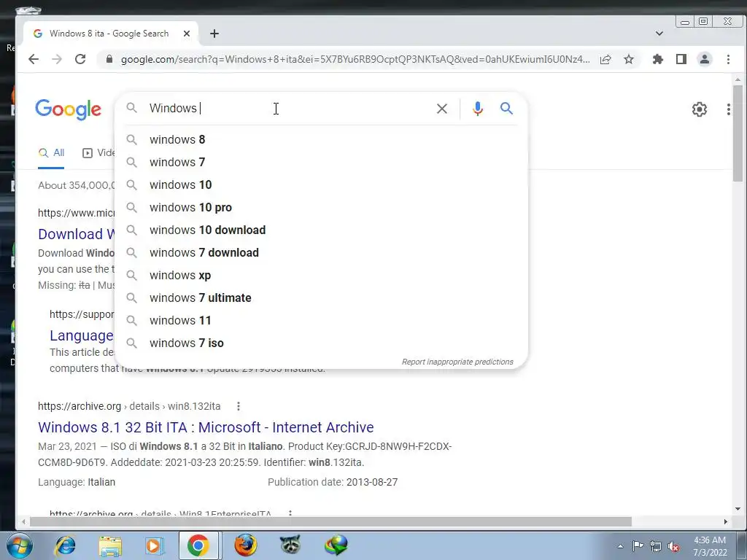Screen dimensions: 747x560
Task: Click Report inappropriate predictions link
Action: click(x=457, y=362)
